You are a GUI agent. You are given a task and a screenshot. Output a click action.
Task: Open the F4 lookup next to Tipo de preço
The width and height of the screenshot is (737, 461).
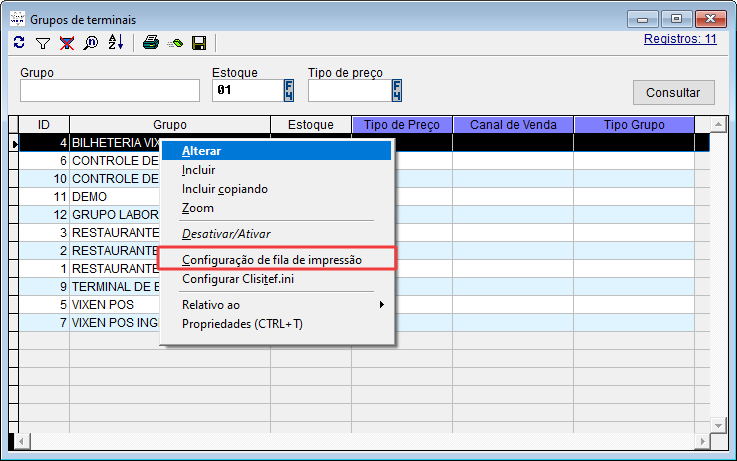pyautogui.click(x=397, y=91)
